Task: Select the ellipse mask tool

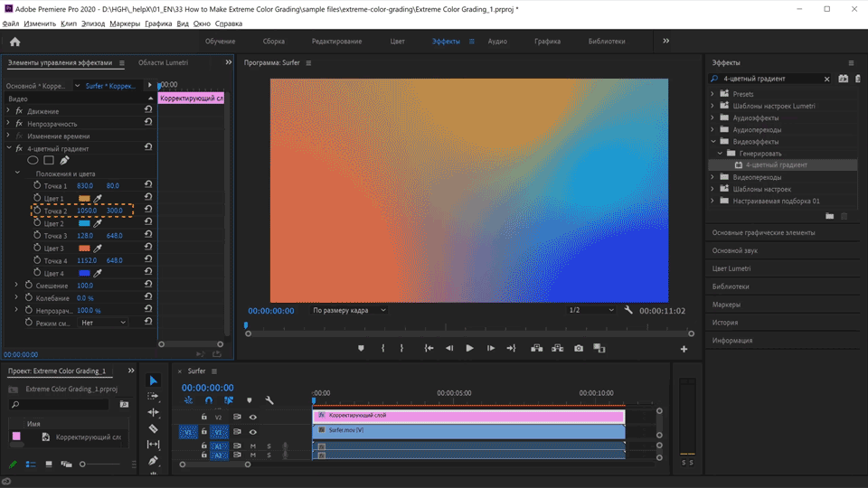Action: pyautogui.click(x=33, y=161)
